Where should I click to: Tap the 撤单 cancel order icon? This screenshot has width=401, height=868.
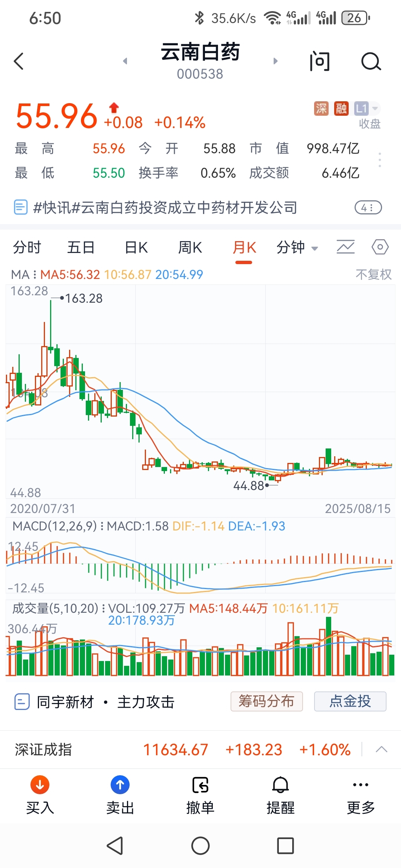(200, 785)
